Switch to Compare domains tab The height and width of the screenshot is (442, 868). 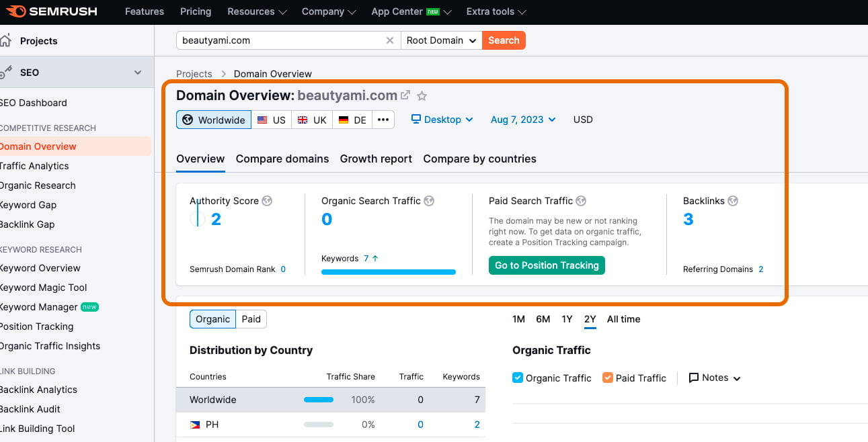coord(282,159)
